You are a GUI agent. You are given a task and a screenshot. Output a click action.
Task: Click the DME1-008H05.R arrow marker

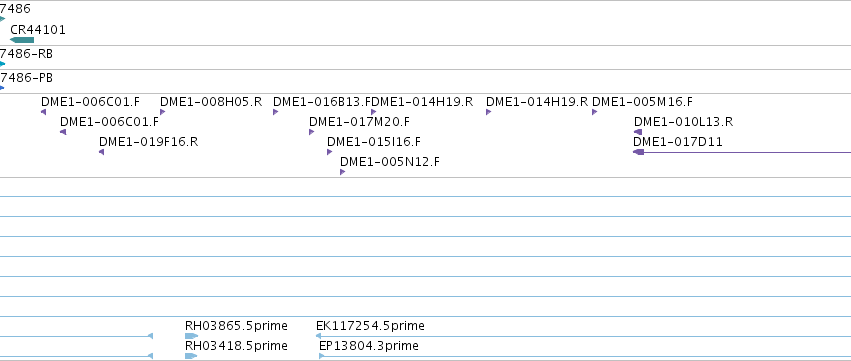pos(162,112)
